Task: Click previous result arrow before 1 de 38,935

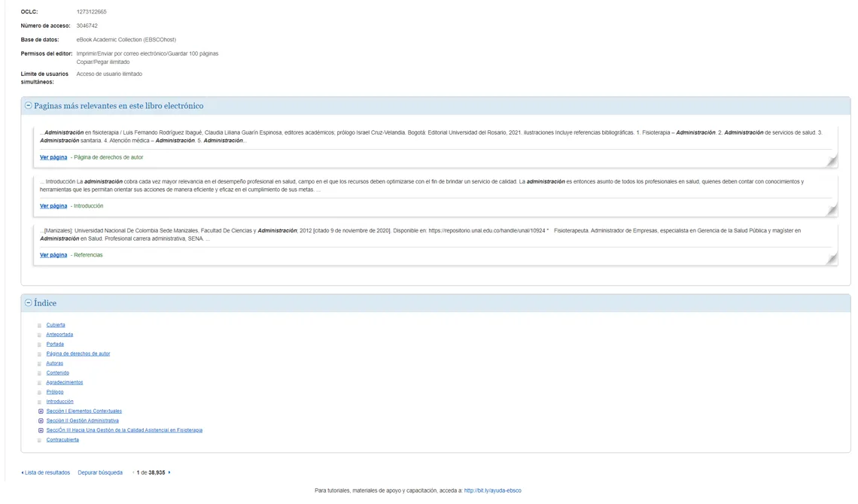Action: click(133, 472)
